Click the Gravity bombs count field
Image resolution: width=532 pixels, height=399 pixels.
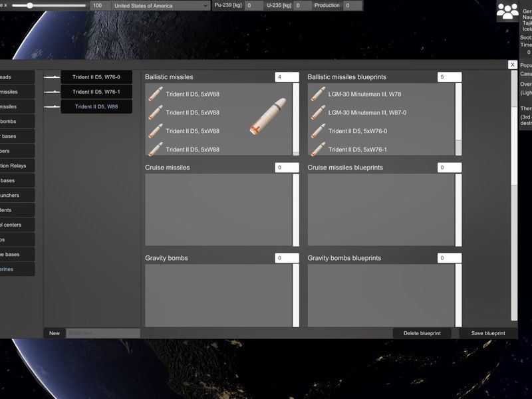click(287, 258)
